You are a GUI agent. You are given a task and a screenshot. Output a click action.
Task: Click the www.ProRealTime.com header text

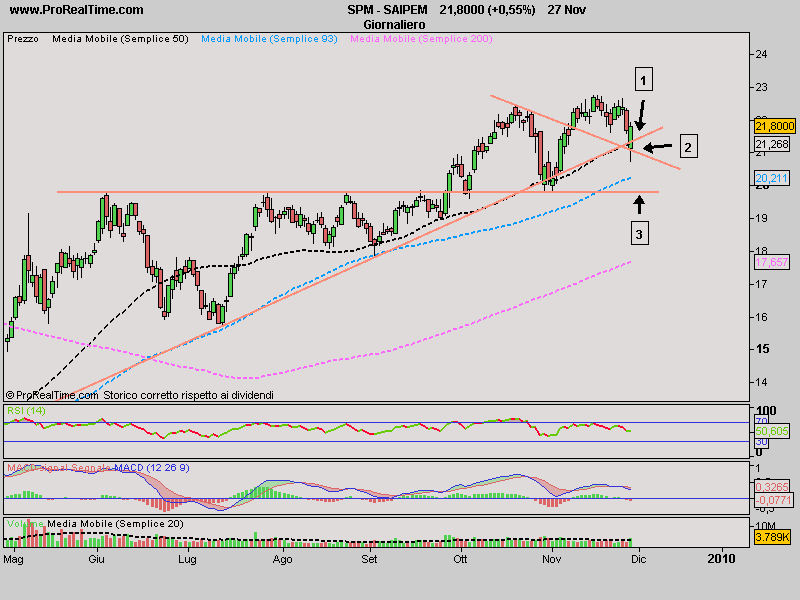77,10
